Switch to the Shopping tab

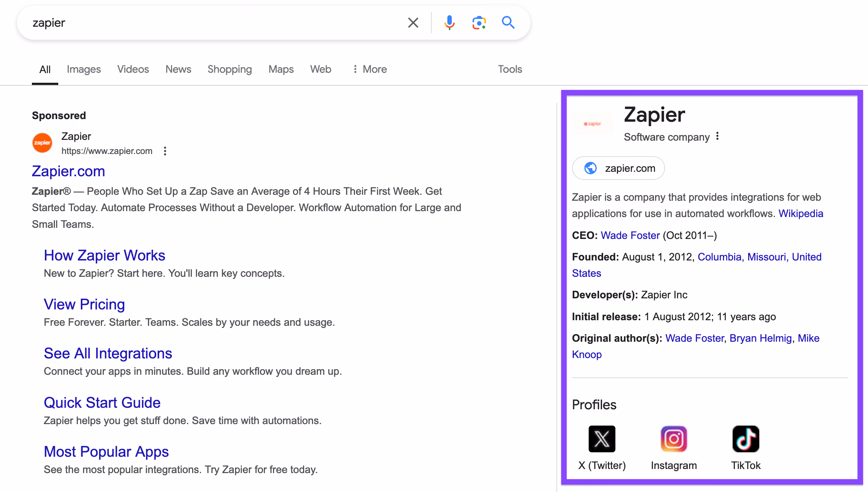click(230, 69)
